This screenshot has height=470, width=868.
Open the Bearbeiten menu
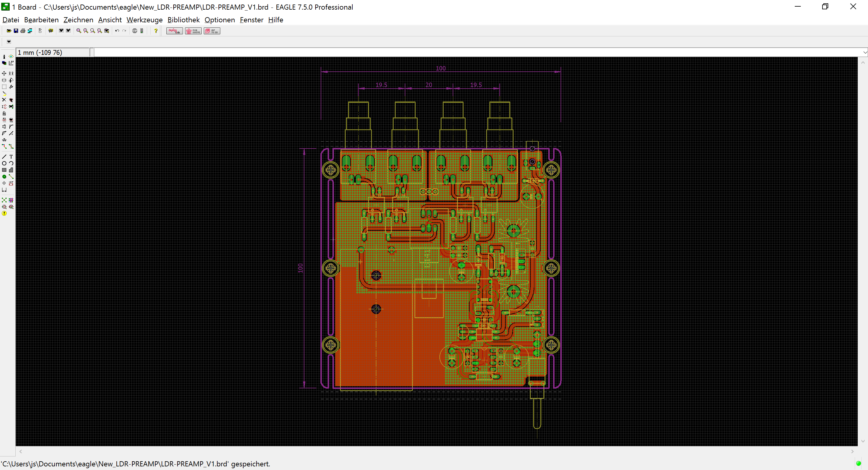pyautogui.click(x=42, y=20)
